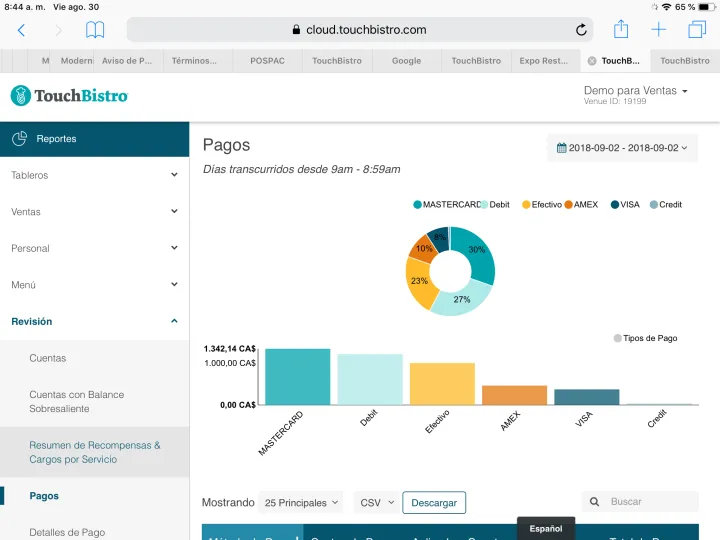Expand the Tableros sidebar section
The image size is (720, 540).
[x=94, y=175]
